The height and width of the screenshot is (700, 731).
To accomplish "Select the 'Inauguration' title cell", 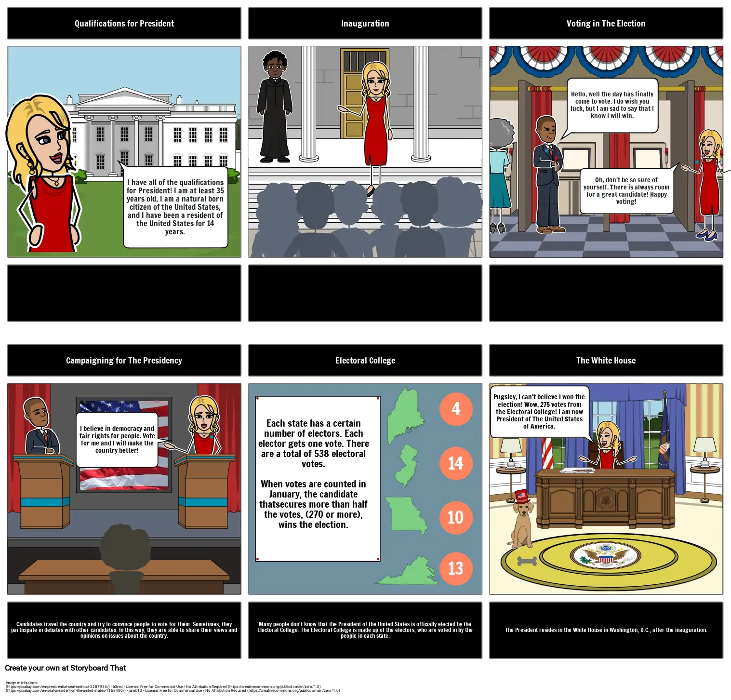I will click(x=365, y=24).
